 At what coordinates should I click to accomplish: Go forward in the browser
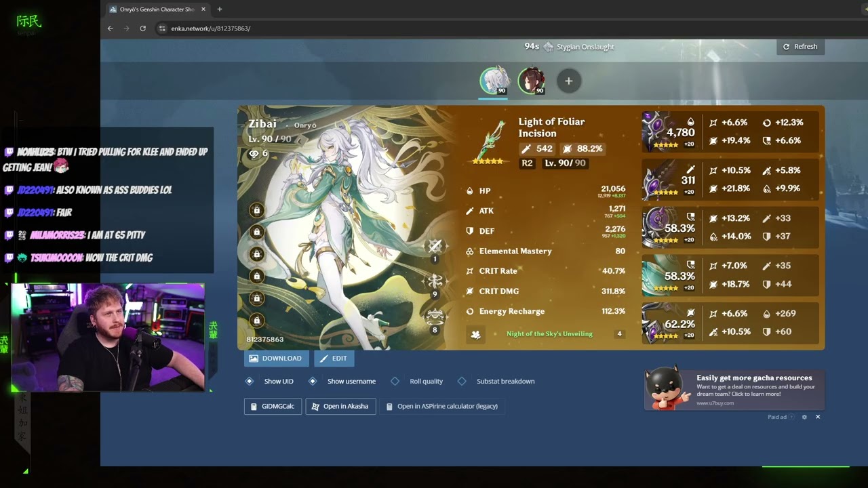point(126,28)
